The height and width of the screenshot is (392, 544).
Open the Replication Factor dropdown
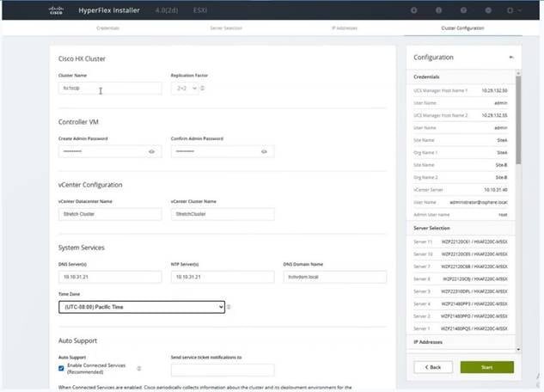coord(185,88)
